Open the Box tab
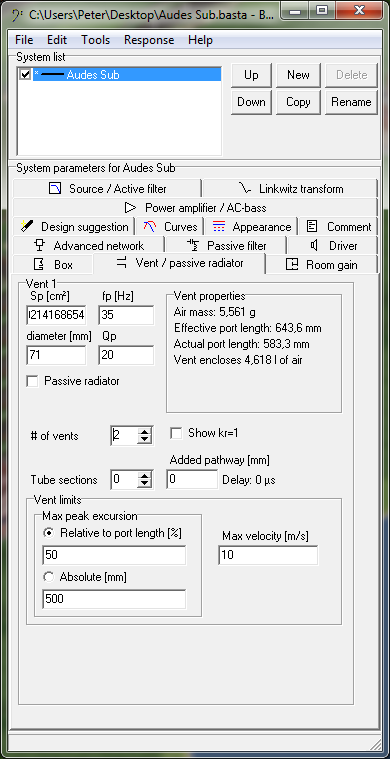This screenshot has height=759, width=392. click(x=53, y=265)
